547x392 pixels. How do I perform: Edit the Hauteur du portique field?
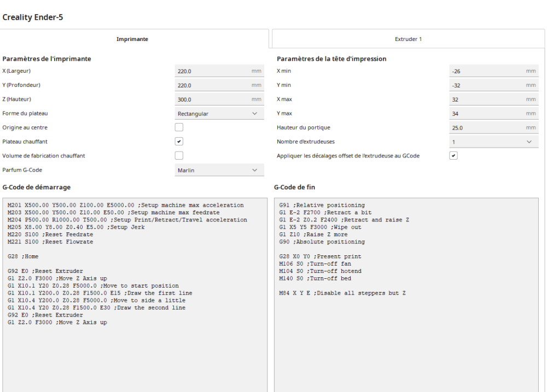(486, 128)
